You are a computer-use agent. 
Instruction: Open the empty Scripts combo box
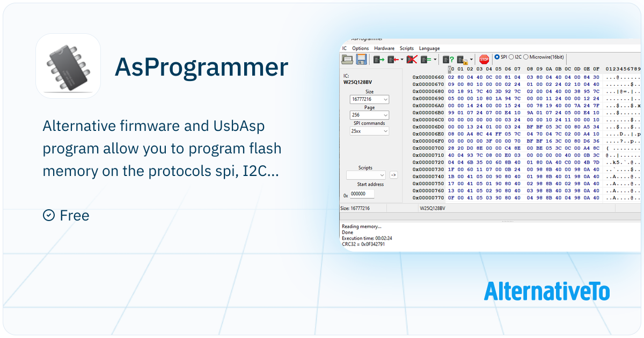(x=366, y=175)
